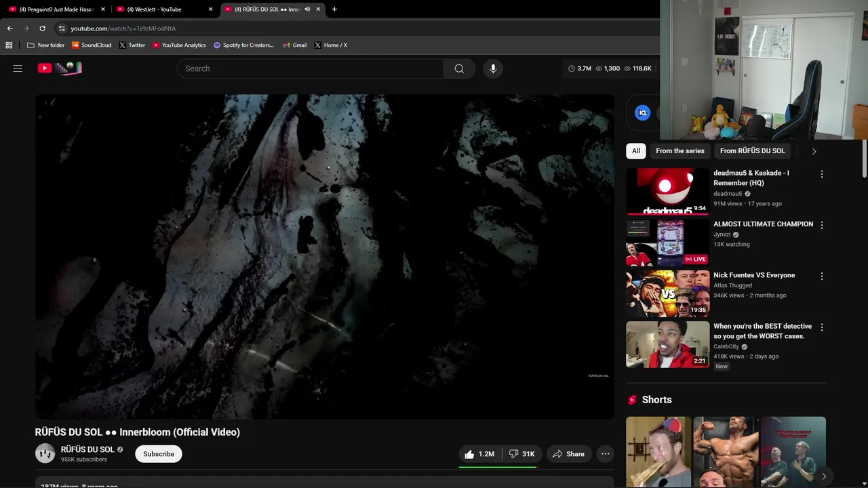Select the All filter chip
Viewport: 868px width, 488px height.
[636, 151]
